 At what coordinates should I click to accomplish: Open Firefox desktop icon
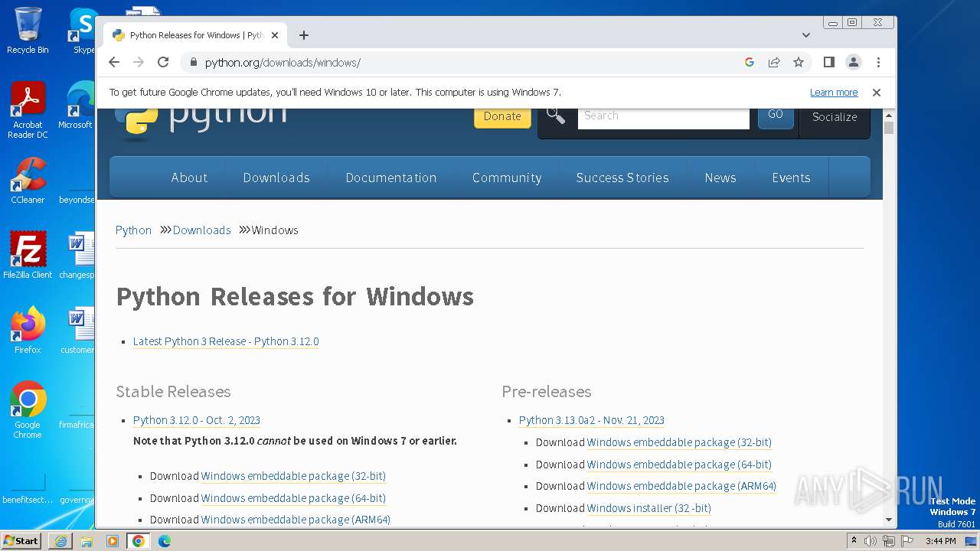[x=28, y=331]
